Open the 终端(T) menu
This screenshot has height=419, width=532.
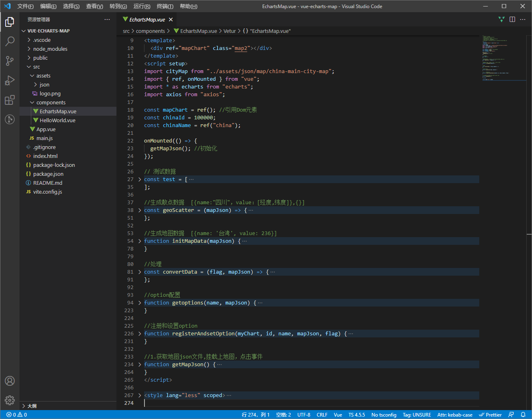click(165, 6)
